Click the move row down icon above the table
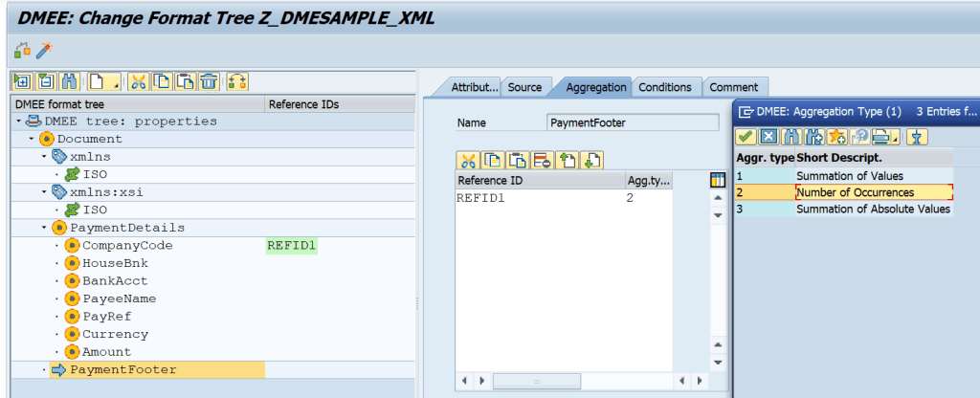 [x=591, y=160]
